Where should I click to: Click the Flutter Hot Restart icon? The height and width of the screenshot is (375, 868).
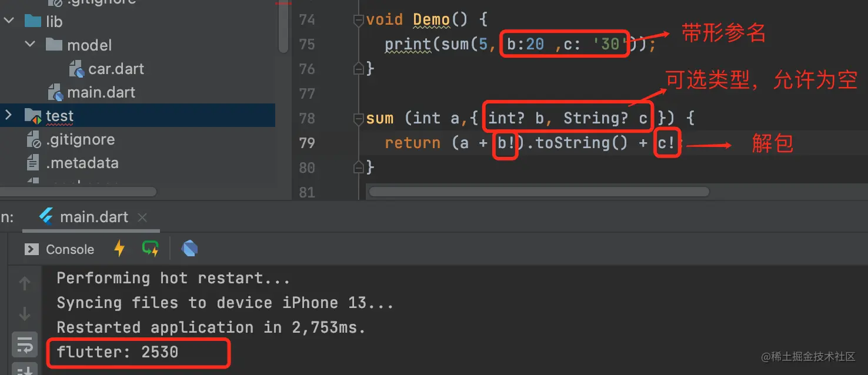click(151, 249)
